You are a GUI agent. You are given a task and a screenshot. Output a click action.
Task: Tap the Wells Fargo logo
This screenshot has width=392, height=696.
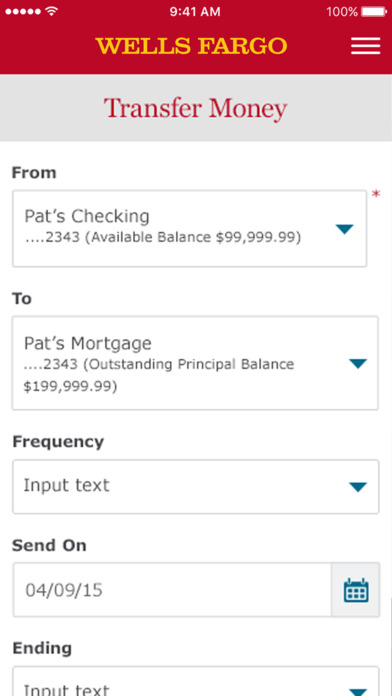(x=191, y=46)
